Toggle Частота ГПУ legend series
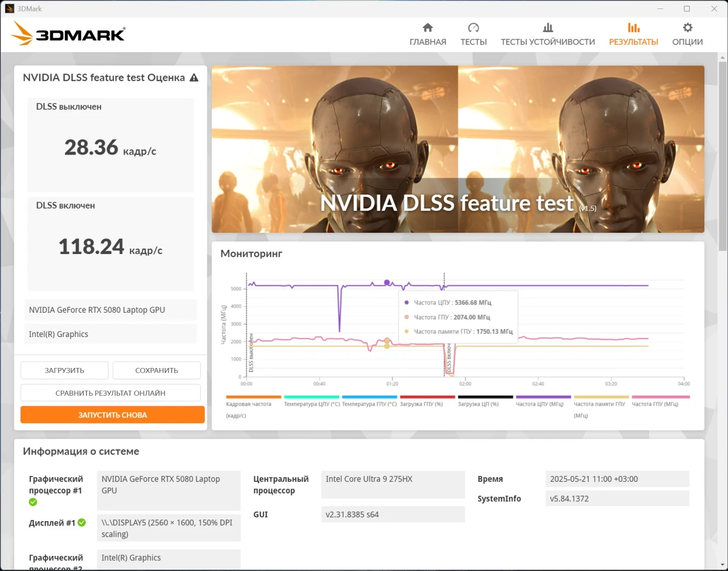728x571 pixels. 660,401
